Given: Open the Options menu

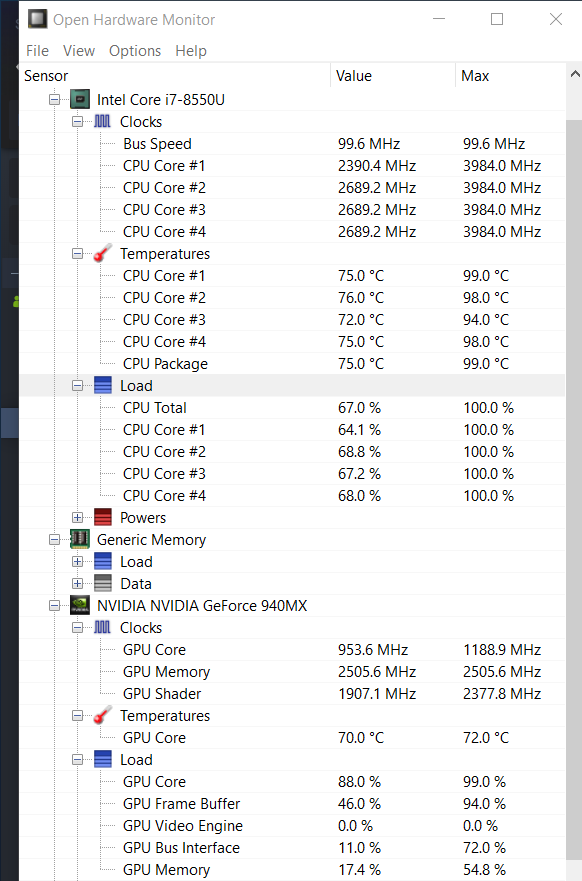Looking at the screenshot, I should [x=135, y=51].
